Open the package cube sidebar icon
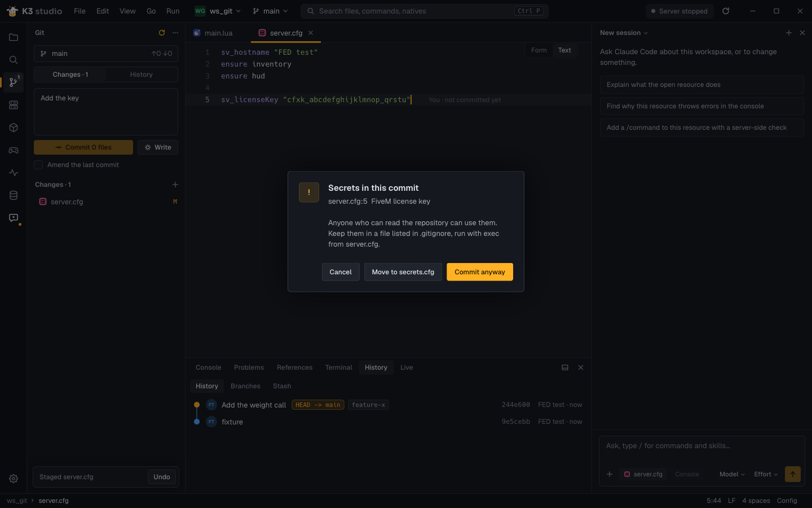Viewport: 812px width, 508px height. click(x=14, y=128)
